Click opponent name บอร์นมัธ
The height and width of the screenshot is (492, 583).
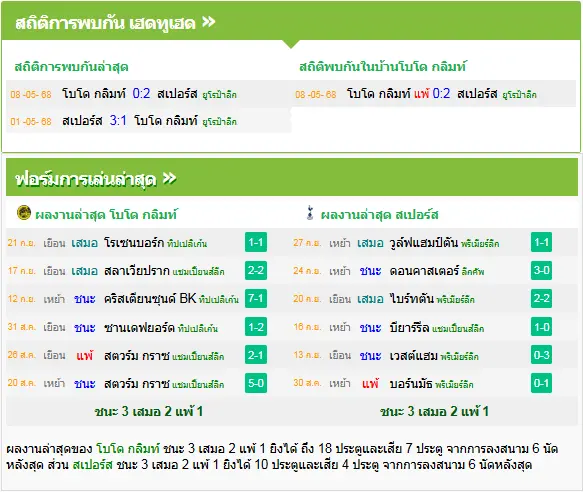411,383
